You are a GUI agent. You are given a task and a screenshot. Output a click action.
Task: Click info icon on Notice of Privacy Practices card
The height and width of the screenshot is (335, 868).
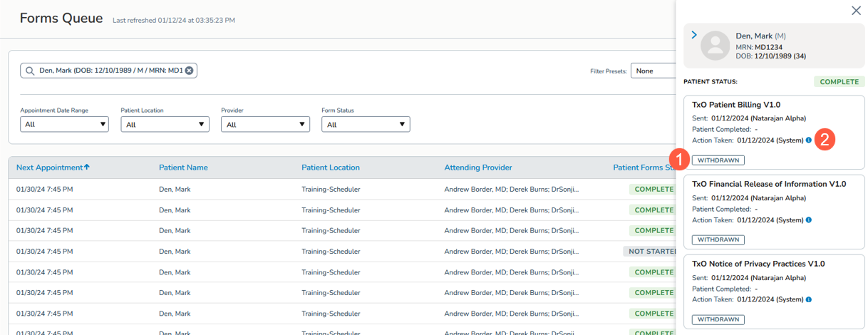coord(808,300)
